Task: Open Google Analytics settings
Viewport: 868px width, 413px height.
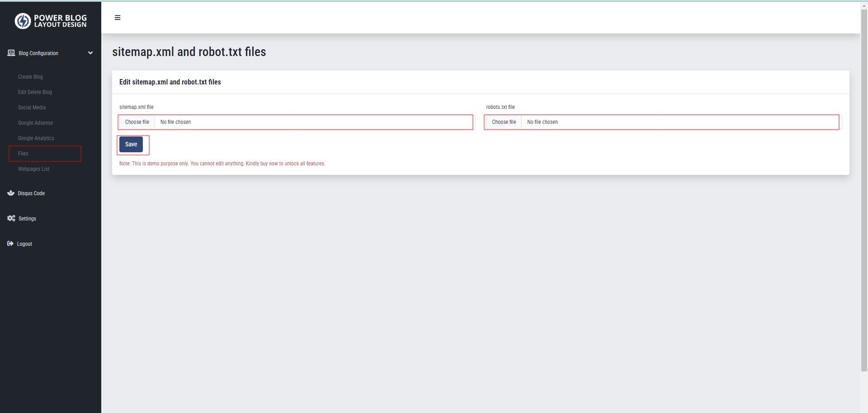Action: 36,138
